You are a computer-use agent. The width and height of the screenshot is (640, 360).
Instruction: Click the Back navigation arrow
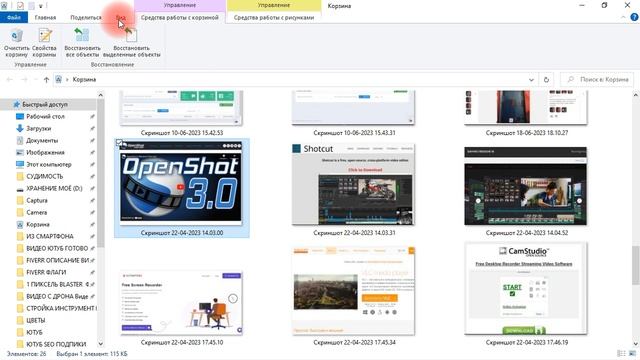tap(9, 80)
